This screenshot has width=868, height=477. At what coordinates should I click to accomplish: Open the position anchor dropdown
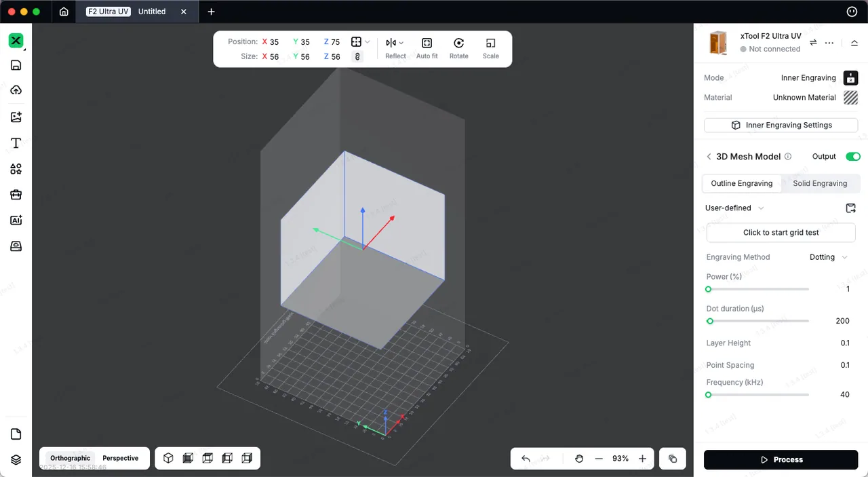tap(361, 42)
